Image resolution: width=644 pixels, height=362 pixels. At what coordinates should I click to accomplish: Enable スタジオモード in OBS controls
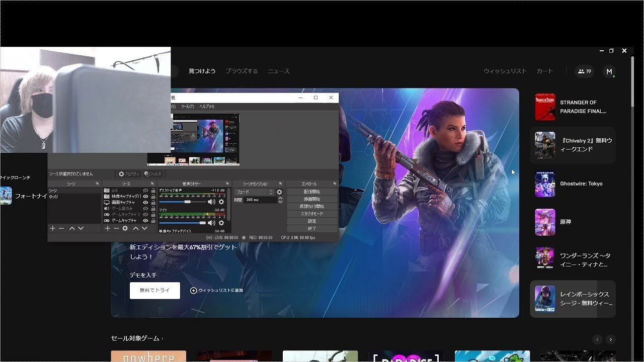pos(312,214)
